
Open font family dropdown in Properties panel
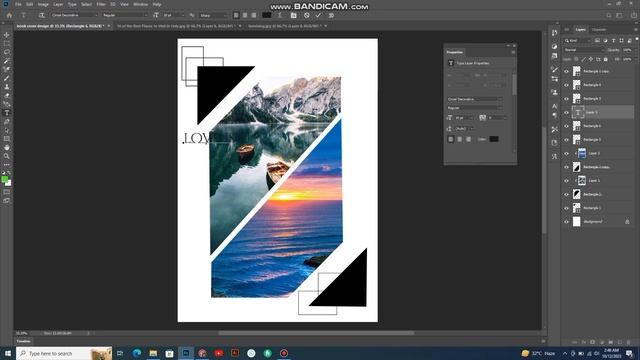474,99
